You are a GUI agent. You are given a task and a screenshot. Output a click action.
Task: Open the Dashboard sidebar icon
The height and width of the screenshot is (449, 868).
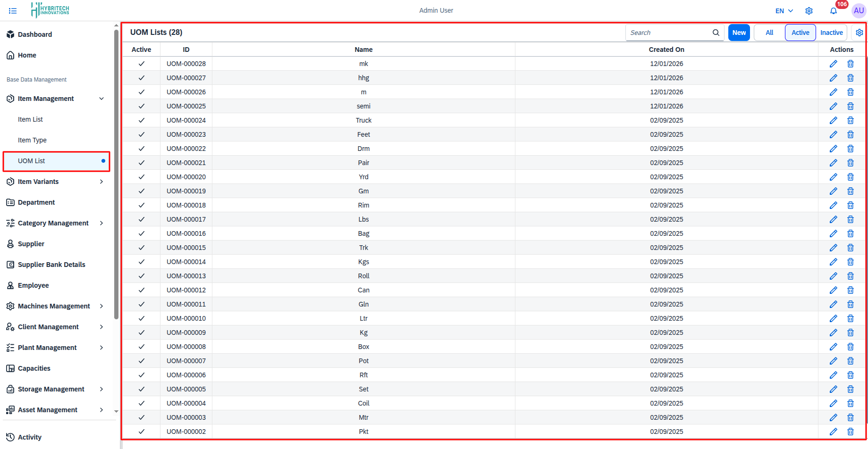click(10, 34)
